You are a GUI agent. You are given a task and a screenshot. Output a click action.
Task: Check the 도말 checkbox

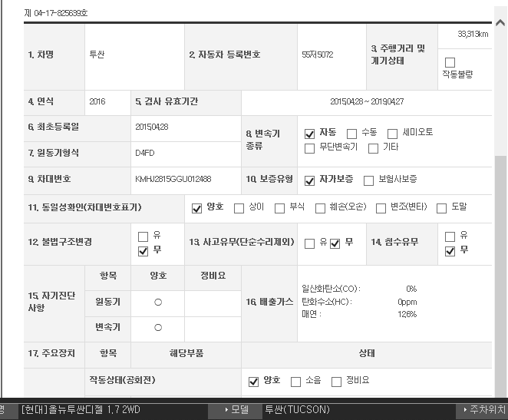pos(441,208)
